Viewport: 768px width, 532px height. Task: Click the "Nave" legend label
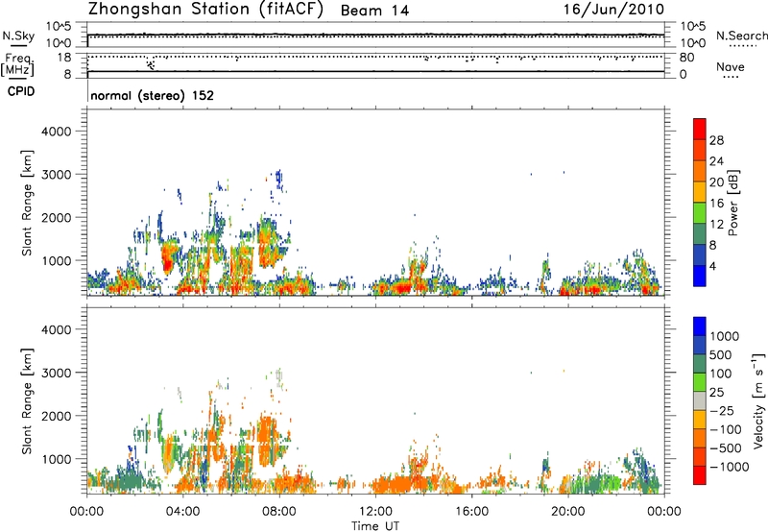coord(731,67)
